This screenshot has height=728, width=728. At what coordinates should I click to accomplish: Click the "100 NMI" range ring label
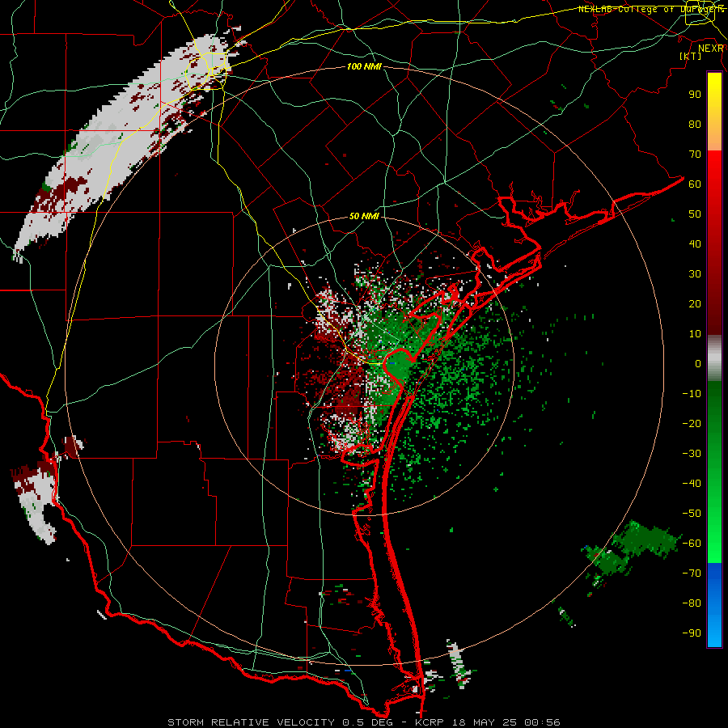[365, 67]
